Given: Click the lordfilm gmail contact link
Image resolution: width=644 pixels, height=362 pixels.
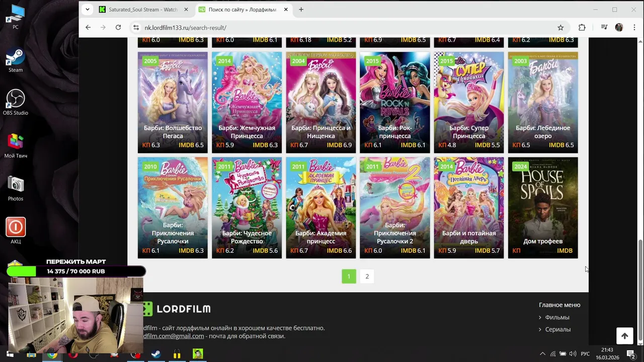Looking at the screenshot, I should click(x=174, y=336).
